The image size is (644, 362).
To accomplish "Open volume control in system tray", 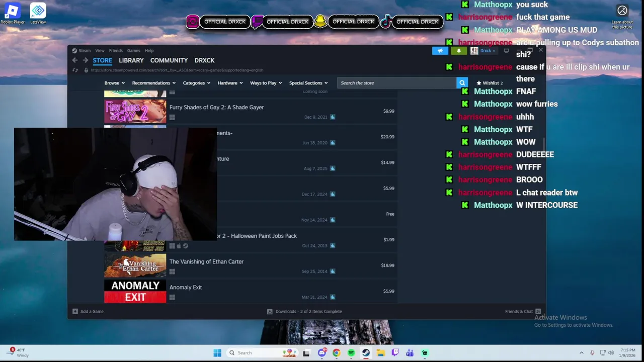I will pyautogui.click(x=611, y=353).
